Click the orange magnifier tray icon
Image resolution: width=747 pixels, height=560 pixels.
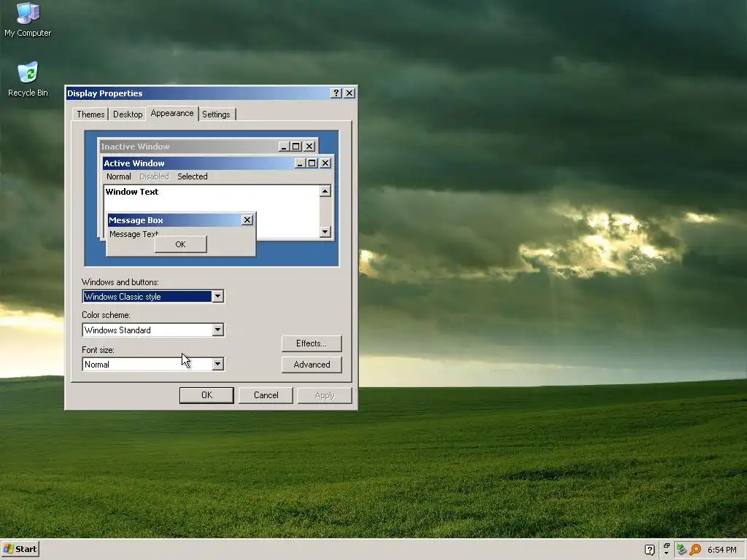coord(695,550)
